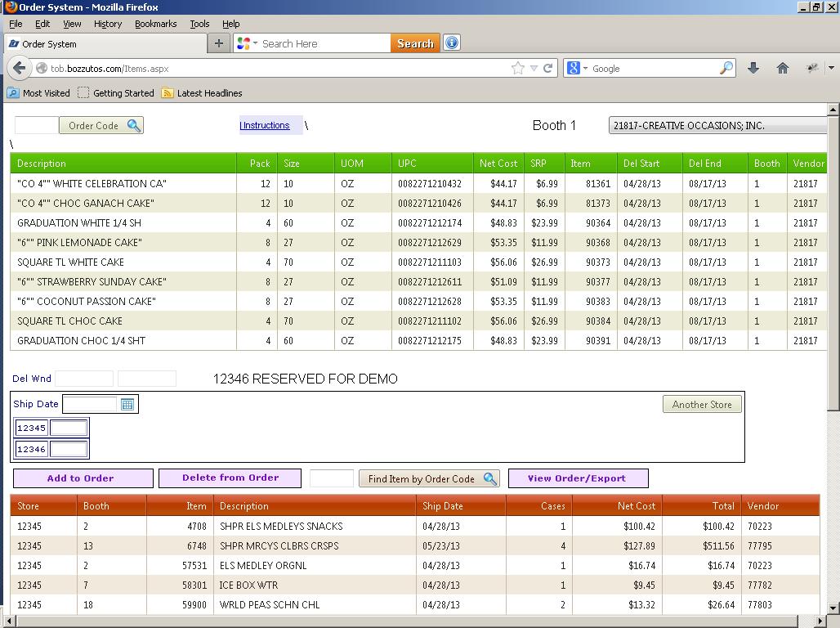
Task: Click View Order/Export button
Action: click(577, 478)
